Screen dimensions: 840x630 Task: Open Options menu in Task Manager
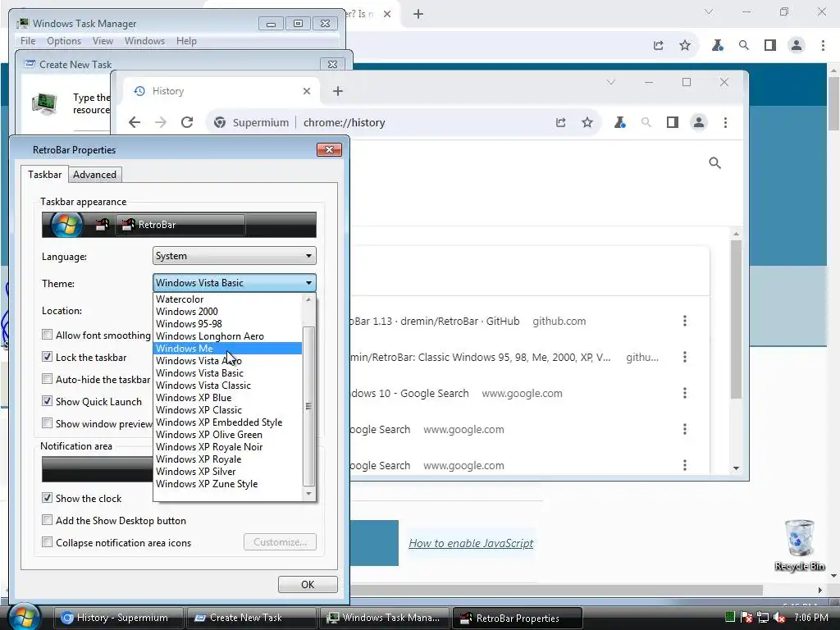click(x=64, y=41)
